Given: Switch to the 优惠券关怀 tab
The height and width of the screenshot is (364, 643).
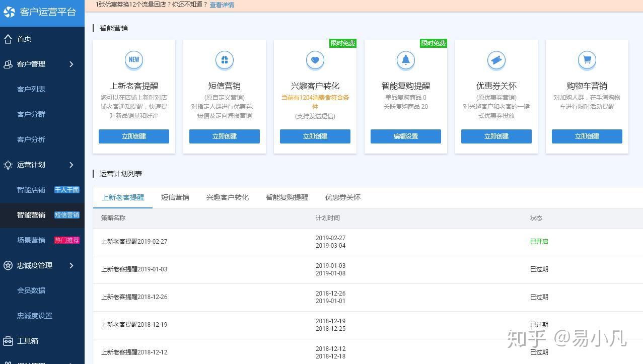Looking at the screenshot, I should point(343,197).
